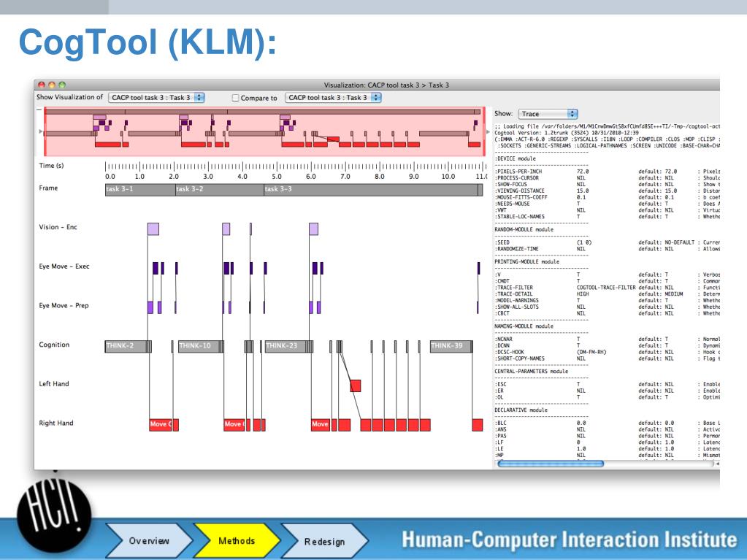Click the :PIXELS-PER-INCH trace line
The width and height of the screenshot is (747, 560).
coord(608,172)
